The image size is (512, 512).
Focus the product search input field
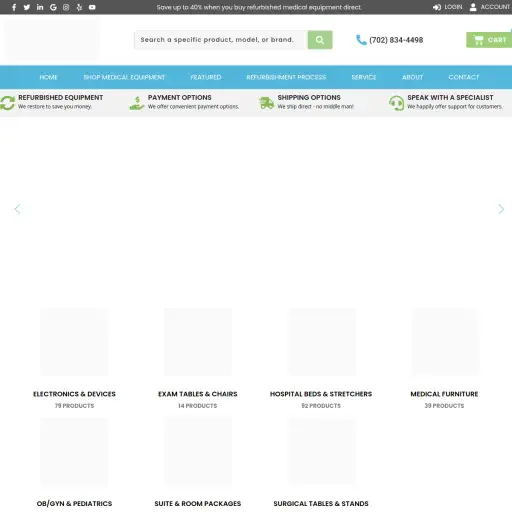tap(221, 40)
